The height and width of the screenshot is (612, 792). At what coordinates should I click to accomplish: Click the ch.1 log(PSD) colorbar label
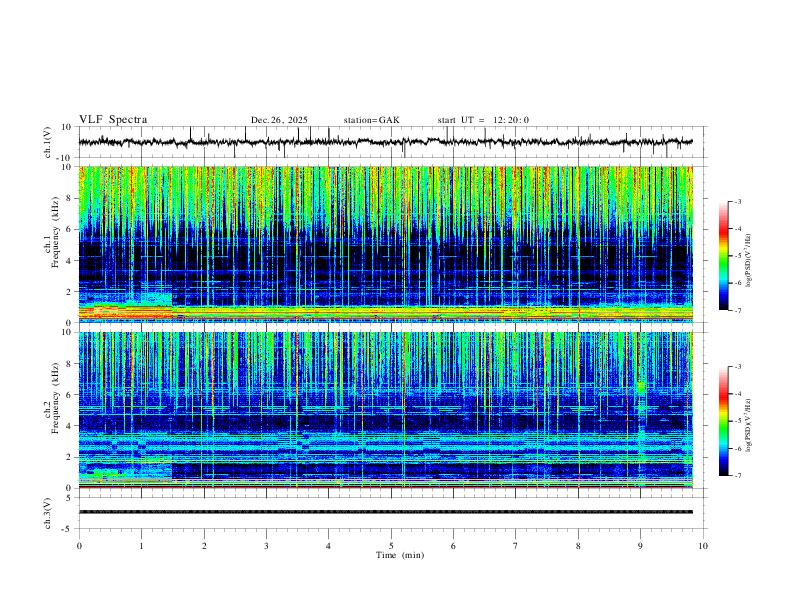click(x=748, y=260)
